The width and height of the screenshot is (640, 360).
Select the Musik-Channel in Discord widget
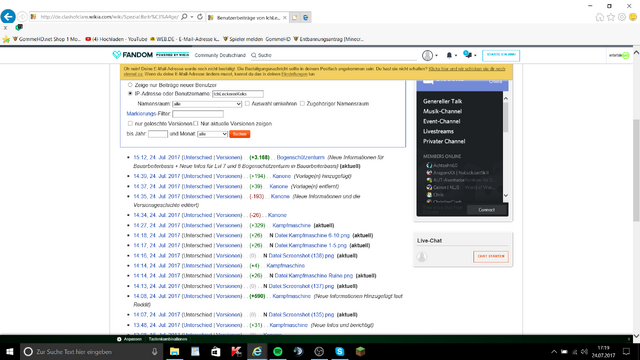coord(442,111)
